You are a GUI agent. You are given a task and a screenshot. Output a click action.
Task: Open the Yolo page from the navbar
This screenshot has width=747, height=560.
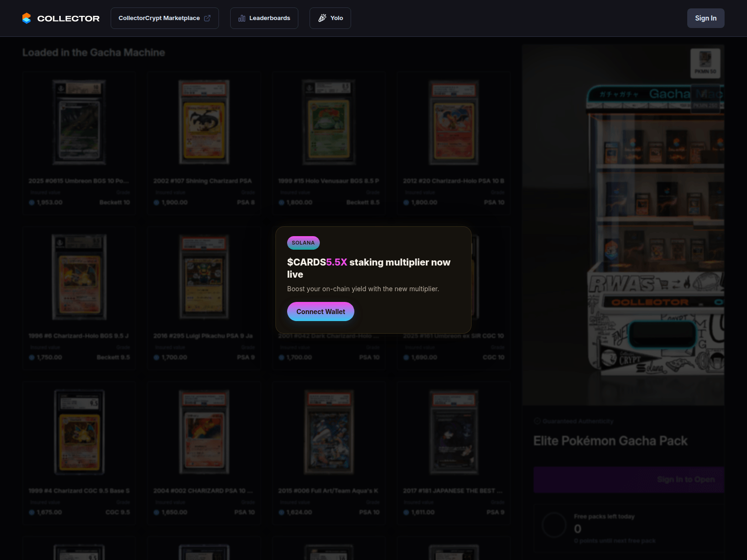pos(330,18)
